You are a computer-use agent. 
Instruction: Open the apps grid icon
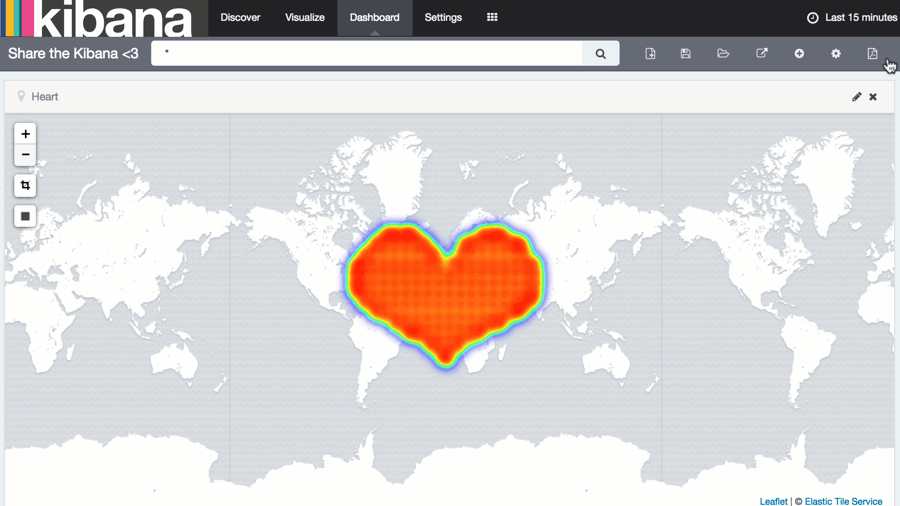point(492,17)
